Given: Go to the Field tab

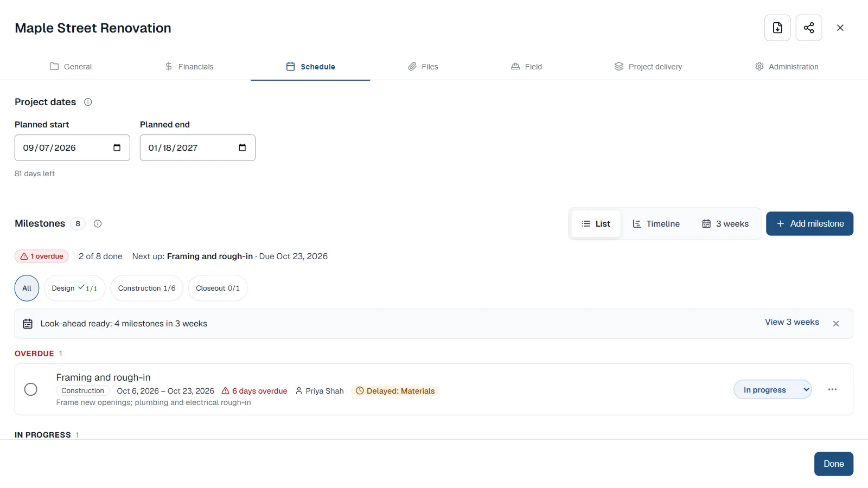Looking at the screenshot, I should pyautogui.click(x=527, y=67).
